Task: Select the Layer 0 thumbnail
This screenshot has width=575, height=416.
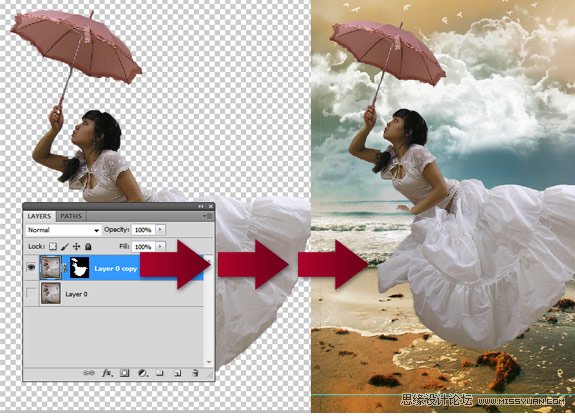Action: tap(51, 293)
